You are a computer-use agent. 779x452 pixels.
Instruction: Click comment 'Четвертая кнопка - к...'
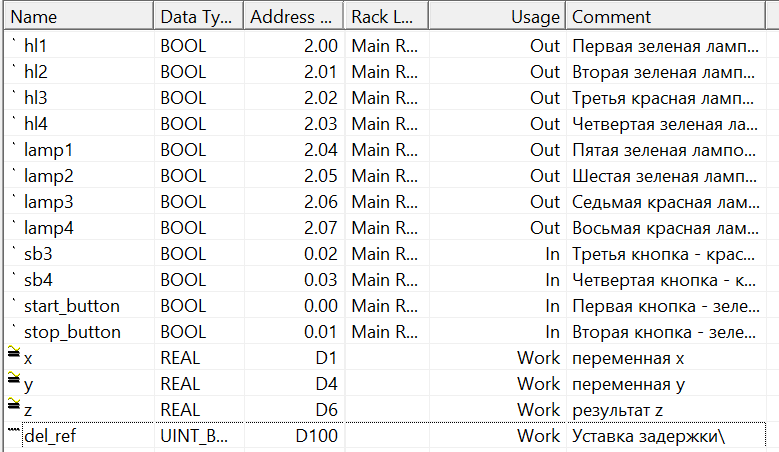[x=664, y=280]
